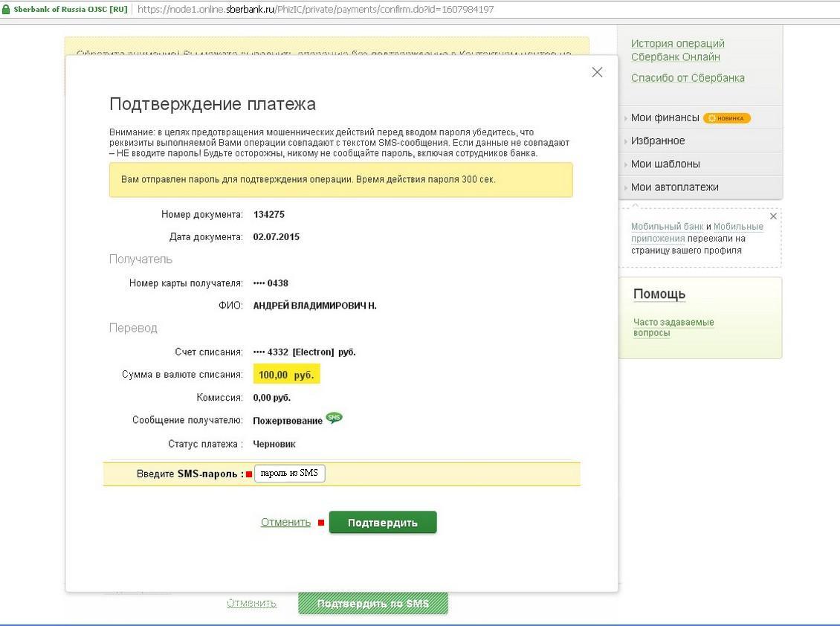The height and width of the screenshot is (626, 840).
Task: Click the Подтвердить по SMS button behind the dialog
Action: pyautogui.click(x=373, y=604)
